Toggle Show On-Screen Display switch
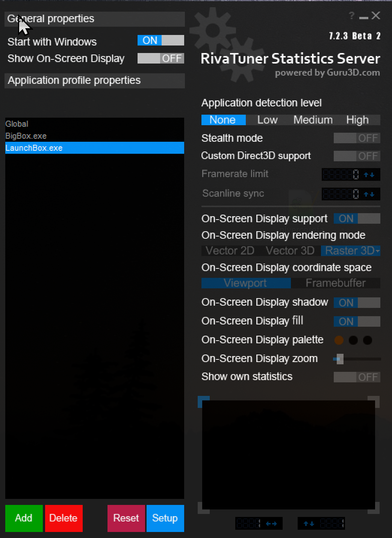 tap(161, 58)
